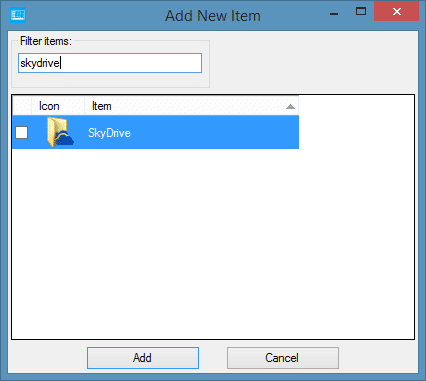Click the Cancel button
Viewport: 426px width, 381px height.
283,358
